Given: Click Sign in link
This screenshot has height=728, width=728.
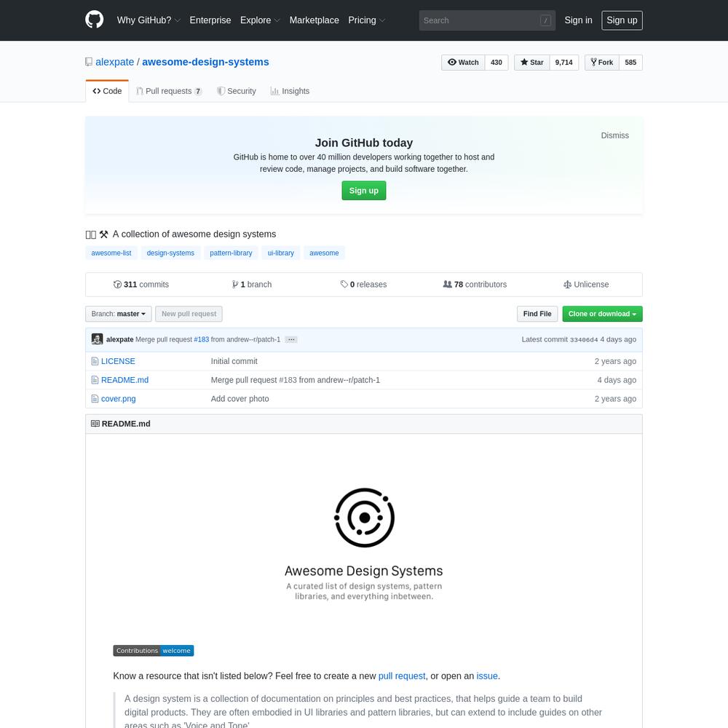Looking at the screenshot, I should 578,20.
